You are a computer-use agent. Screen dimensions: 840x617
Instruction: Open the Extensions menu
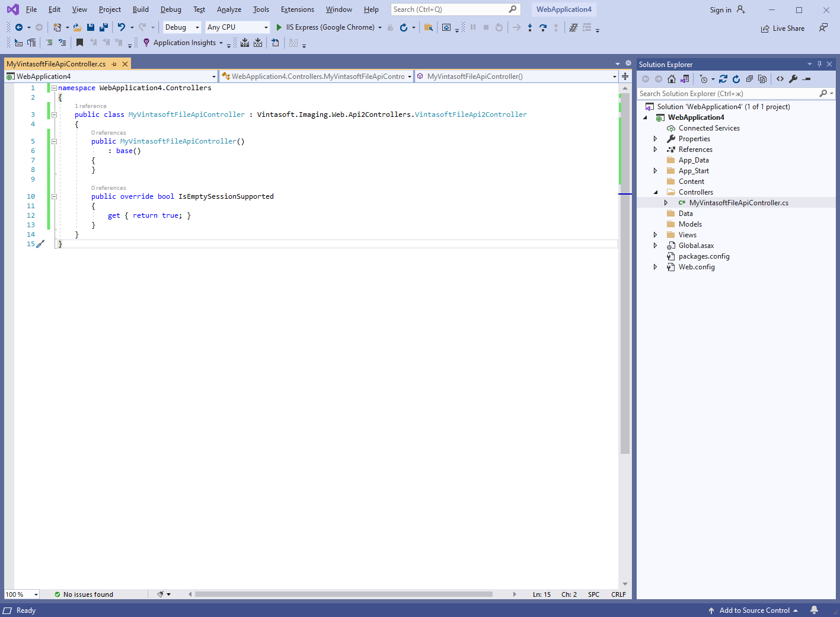point(297,9)
